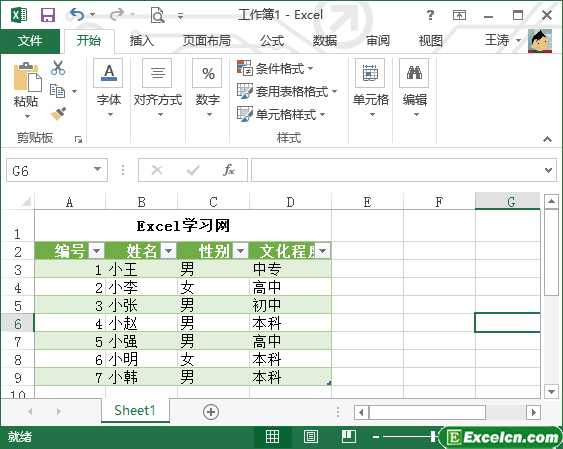Open 单元格样式 cell styles dropdown
This screenshot has height=449, width=563.
pos(281,114)
